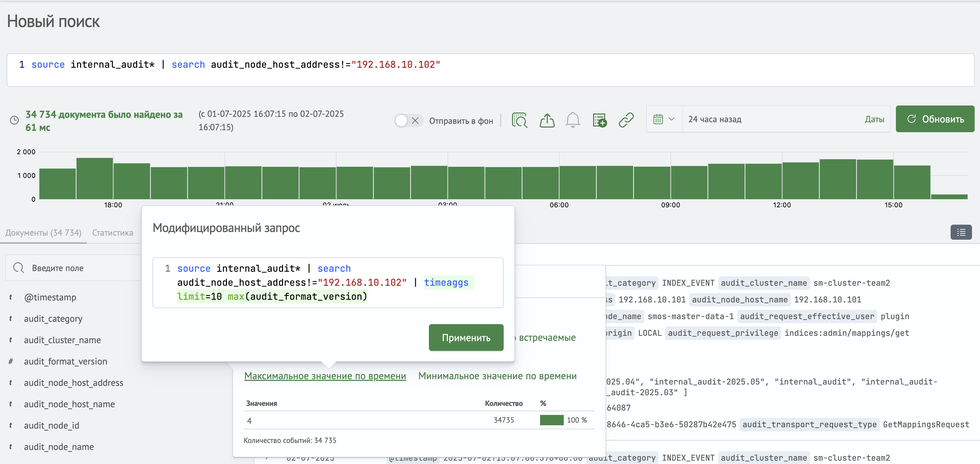Select the 'audit_cluster_name' field
Image resolution: width=980 pixels, height=464 pixels.
click(x=62, y=339)
